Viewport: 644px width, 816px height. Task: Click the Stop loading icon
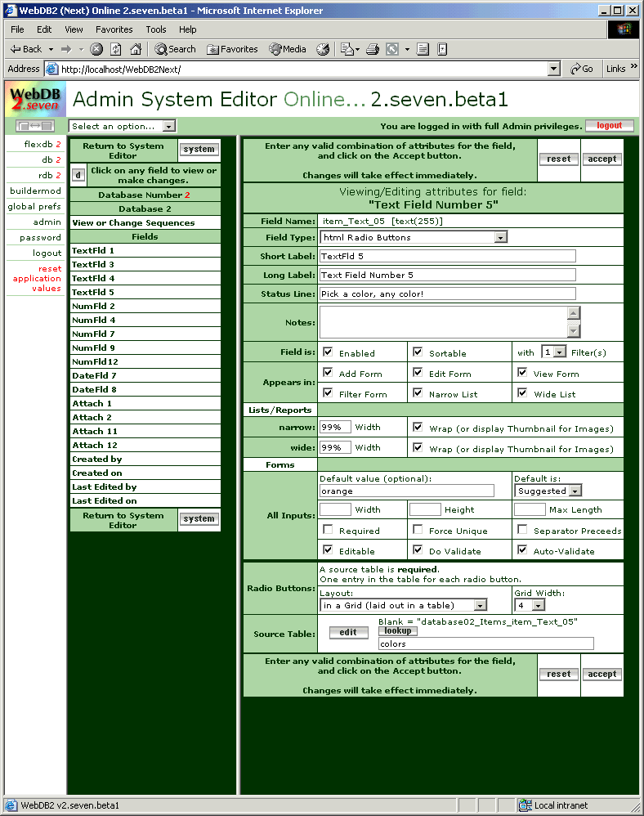pyautogui.click(x=96, y=49)
